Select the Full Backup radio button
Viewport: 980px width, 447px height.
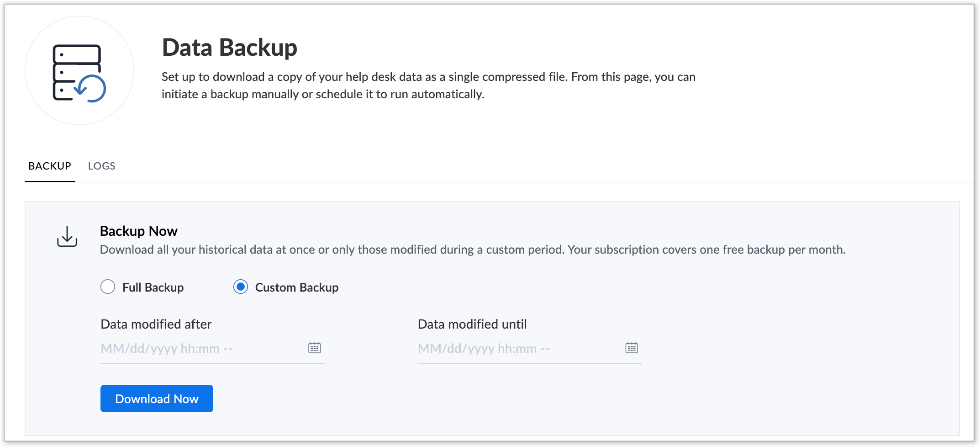108,287
